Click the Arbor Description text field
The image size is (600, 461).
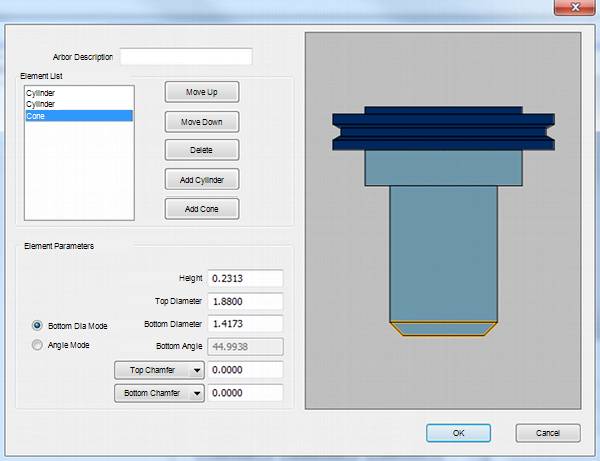(186, 57)
